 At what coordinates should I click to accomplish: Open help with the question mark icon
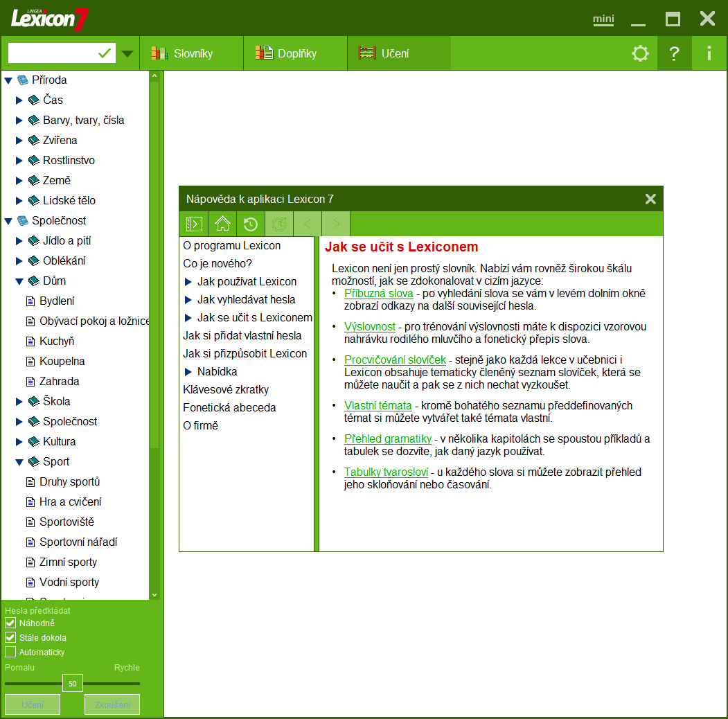(674, 53)
